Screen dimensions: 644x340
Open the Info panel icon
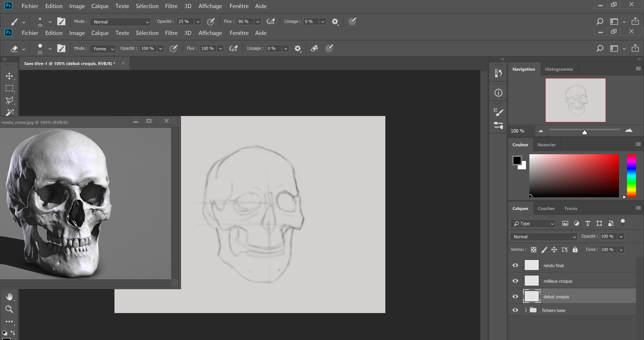click(498, 93)
